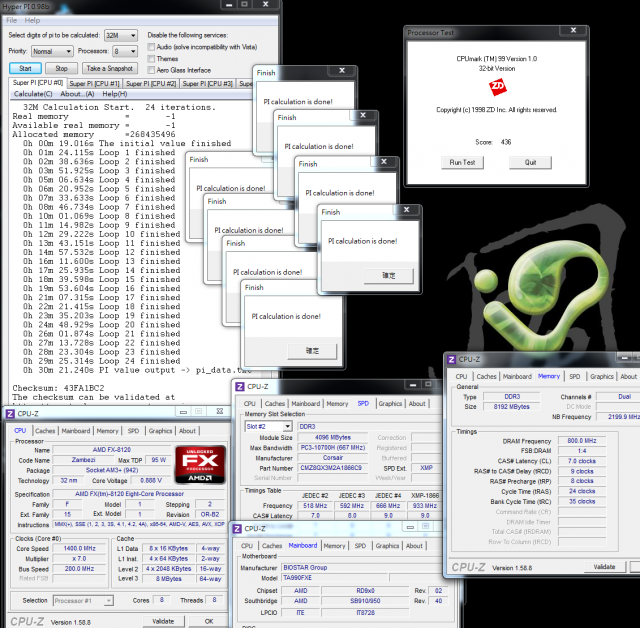Click the Core Speed 1400.0 MHz value
The height and width of the screenshot is (628, 640).
[79, 549]
